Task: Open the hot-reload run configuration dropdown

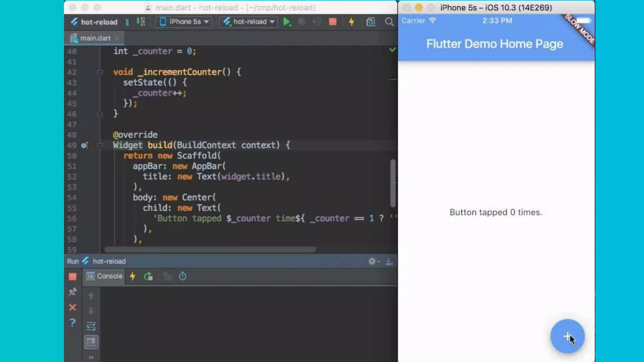Action: (x=249, y=22)
